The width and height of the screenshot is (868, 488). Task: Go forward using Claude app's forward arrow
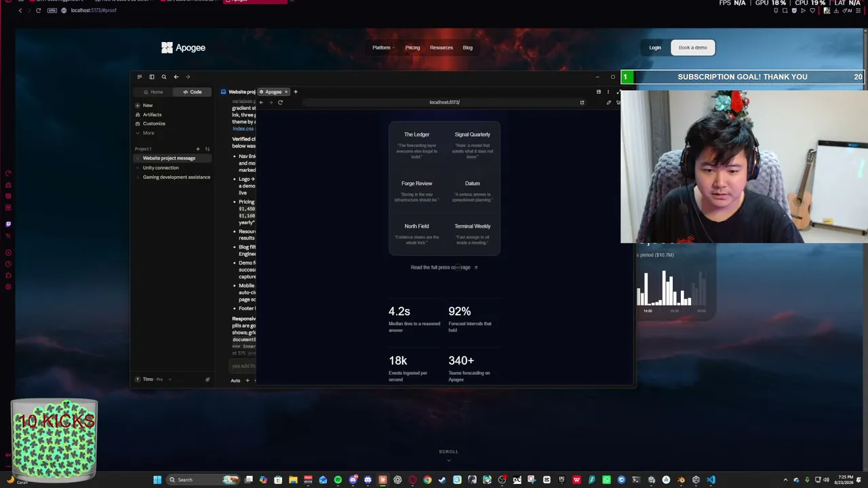click(x=188, y=77)
